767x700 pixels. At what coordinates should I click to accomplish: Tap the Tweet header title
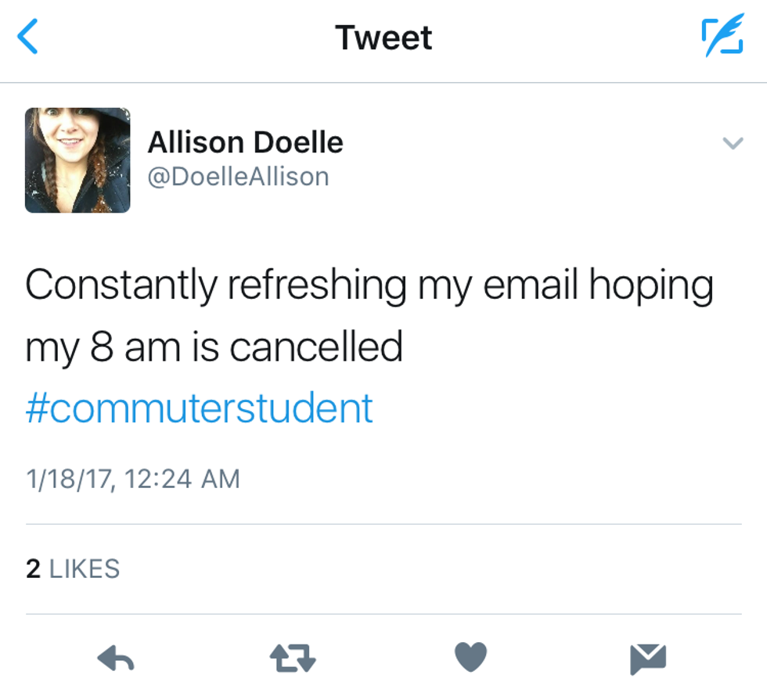point(383,38)
